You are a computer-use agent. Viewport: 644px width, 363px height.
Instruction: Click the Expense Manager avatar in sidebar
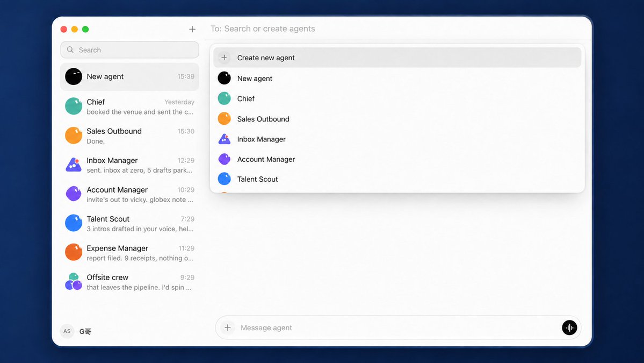[74, 252]
